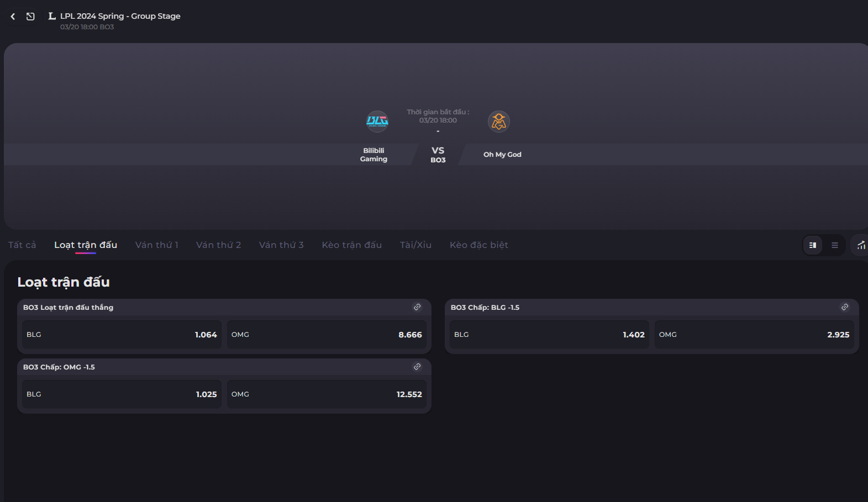Bet OMG at 8.666 match winner
This screenshot has width=868, height=502.
click(x=327, y=335)
